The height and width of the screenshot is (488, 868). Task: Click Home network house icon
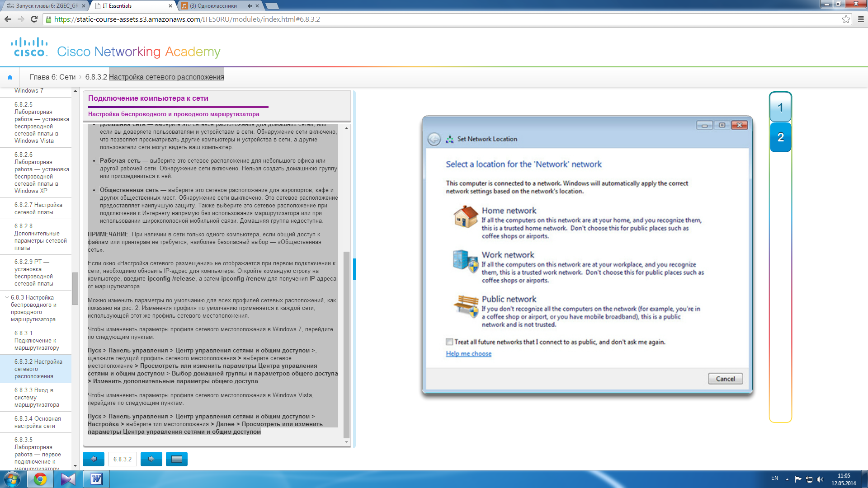pos(466,216)
